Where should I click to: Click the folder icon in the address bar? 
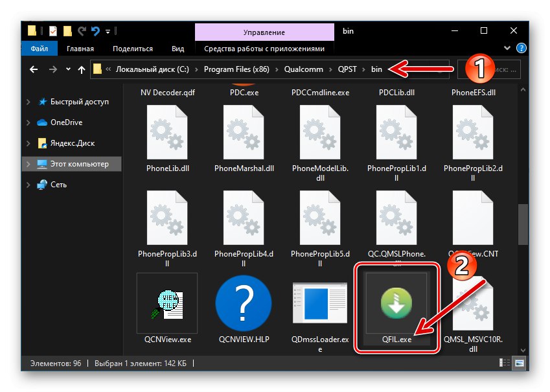[x=98, y=69]
